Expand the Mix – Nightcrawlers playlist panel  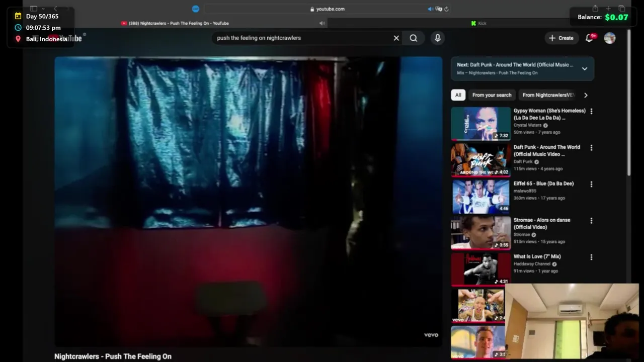pyautogui.click(x=585, y=69)
